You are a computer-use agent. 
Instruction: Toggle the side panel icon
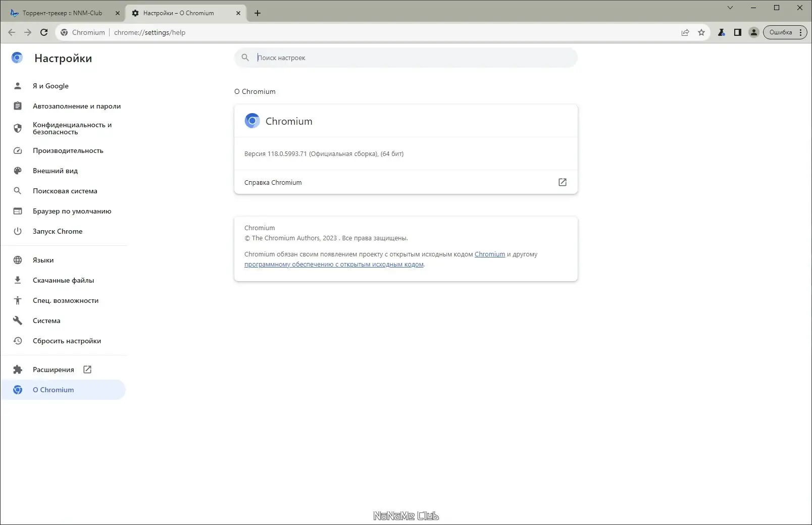(x=738, y=32)
